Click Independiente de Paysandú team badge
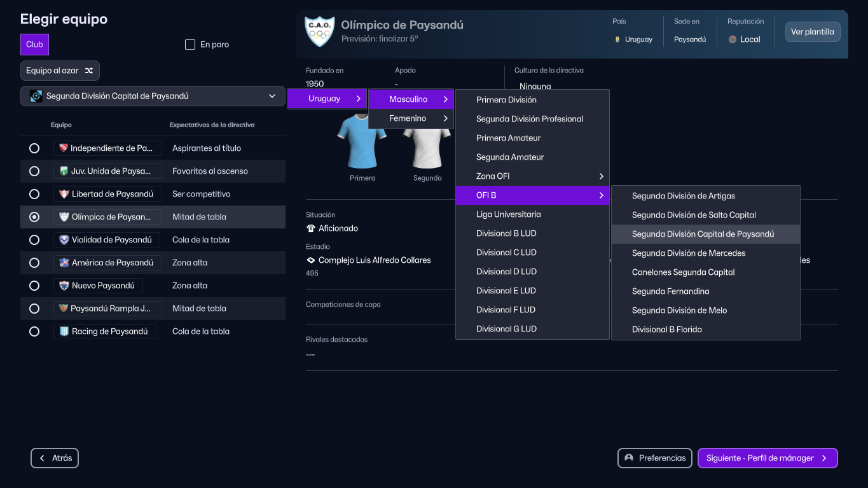Image resolution: width=868 pixels, height=488 pixels. 63,148
